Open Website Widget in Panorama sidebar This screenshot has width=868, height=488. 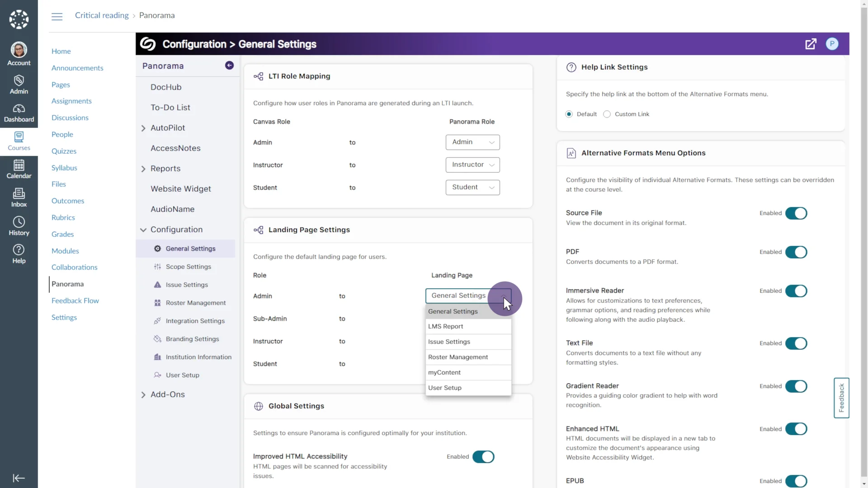coord(181,189)
